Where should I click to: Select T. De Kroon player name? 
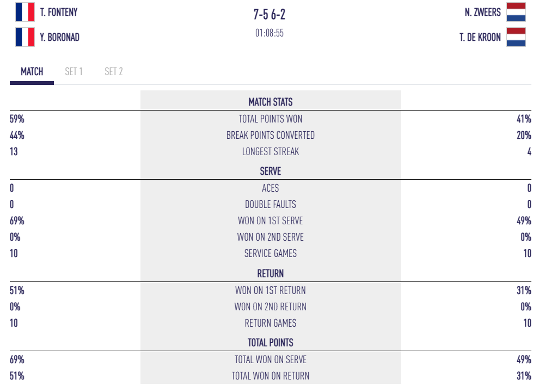pos(480,37)
